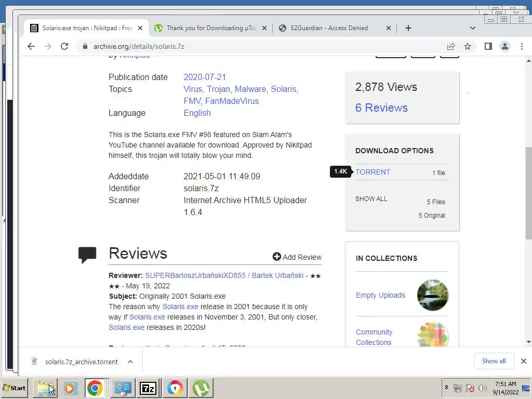The width and height of the screenshot is (532, 399).
Task: Open 7-Zip from the taskbar
Action: click(148, 388)
